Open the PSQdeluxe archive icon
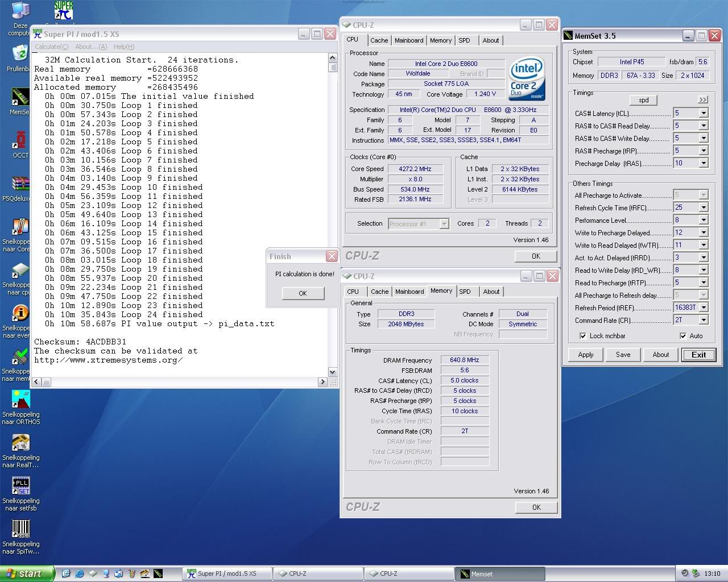The image size is (728, 582). click(20, 184)
